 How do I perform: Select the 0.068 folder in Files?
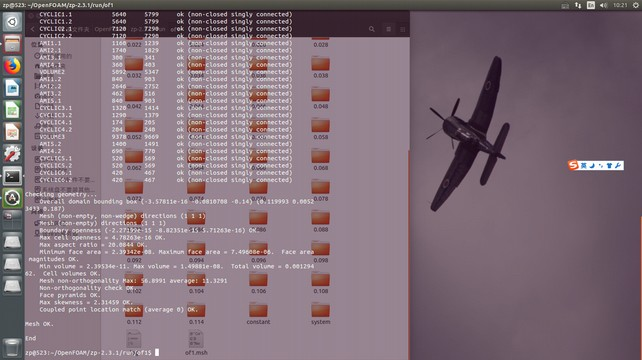click(x=321, y=160)
